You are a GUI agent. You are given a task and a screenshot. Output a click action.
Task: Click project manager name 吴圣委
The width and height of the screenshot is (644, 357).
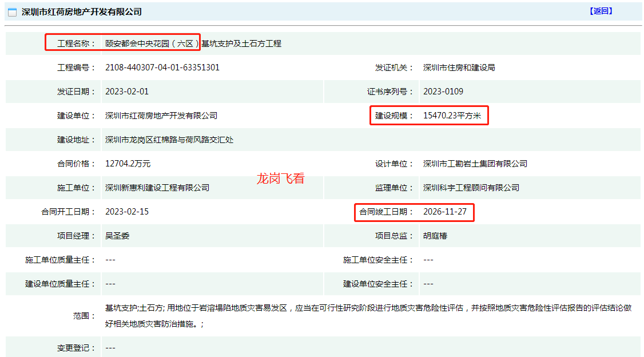117,236
